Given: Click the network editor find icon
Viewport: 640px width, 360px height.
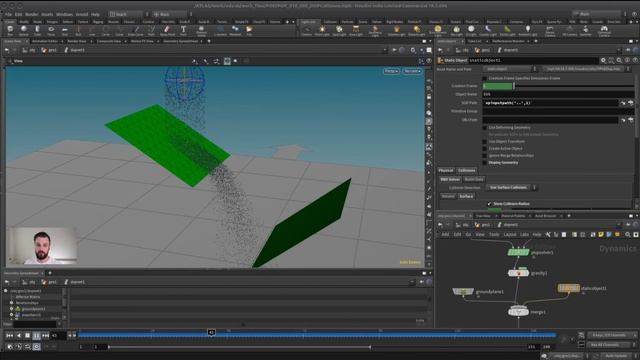Looking at the screenshot, I should pos(628,235).
